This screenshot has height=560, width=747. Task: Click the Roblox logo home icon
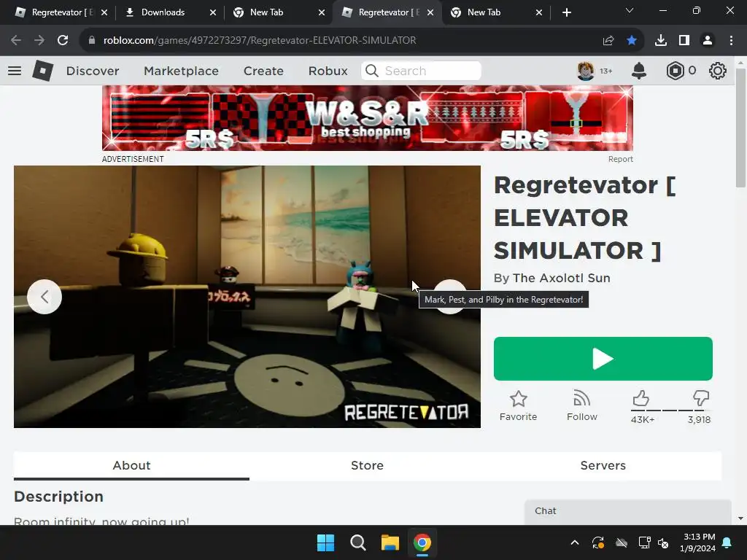[42, 71]
